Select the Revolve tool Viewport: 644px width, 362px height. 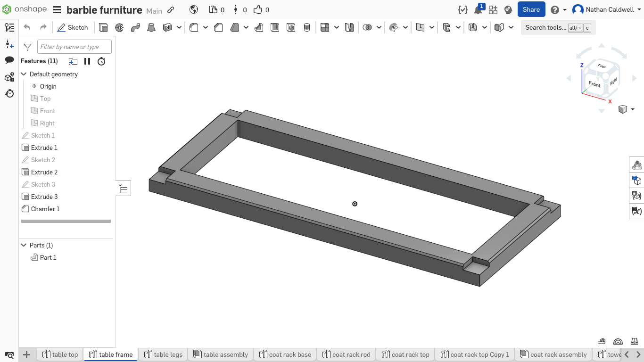coord(120,28)
